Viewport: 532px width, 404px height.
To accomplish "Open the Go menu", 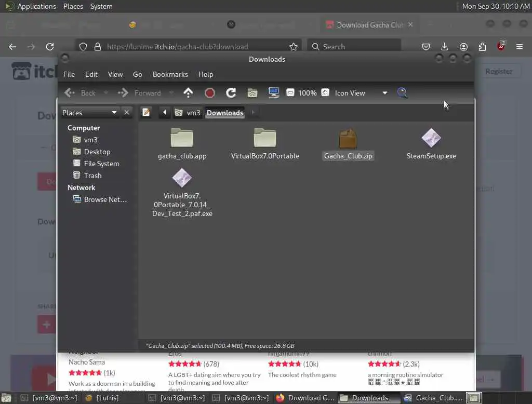I will point(137,74).
